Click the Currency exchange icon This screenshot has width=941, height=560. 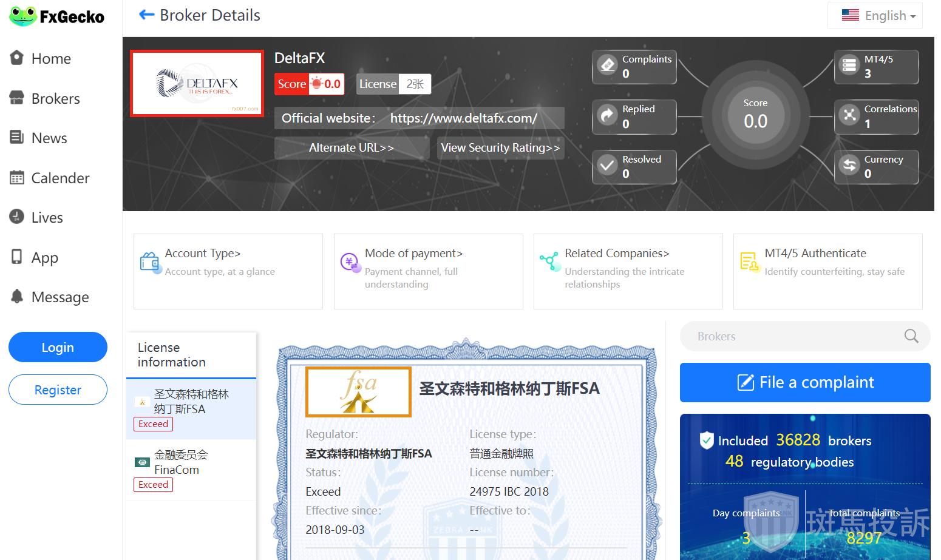coord(849,166)
